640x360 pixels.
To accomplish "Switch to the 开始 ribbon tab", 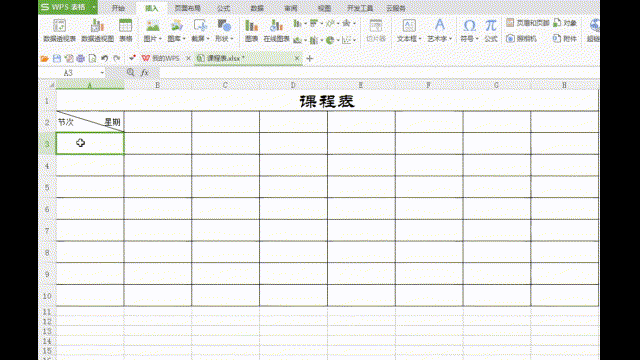I will point(118,8).
